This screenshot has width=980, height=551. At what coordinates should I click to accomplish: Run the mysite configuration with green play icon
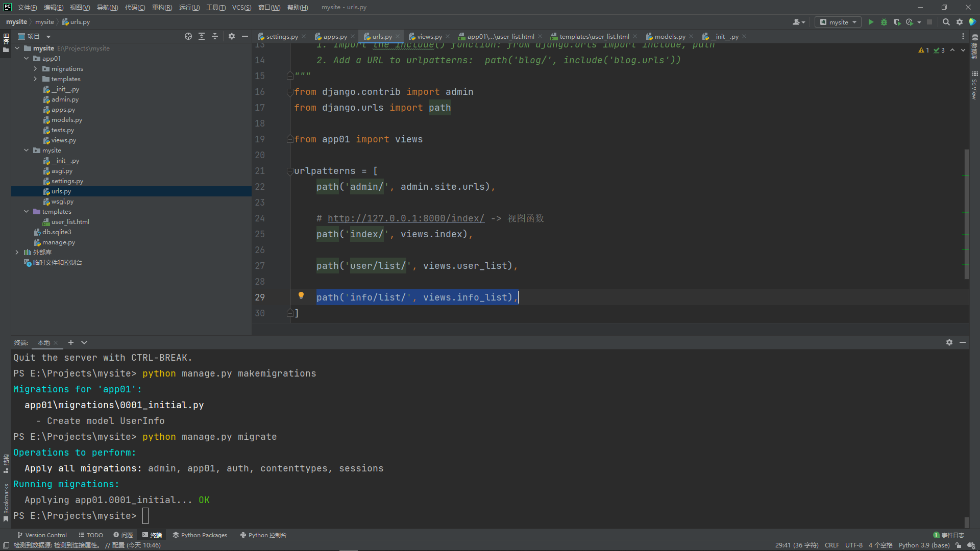871,22
